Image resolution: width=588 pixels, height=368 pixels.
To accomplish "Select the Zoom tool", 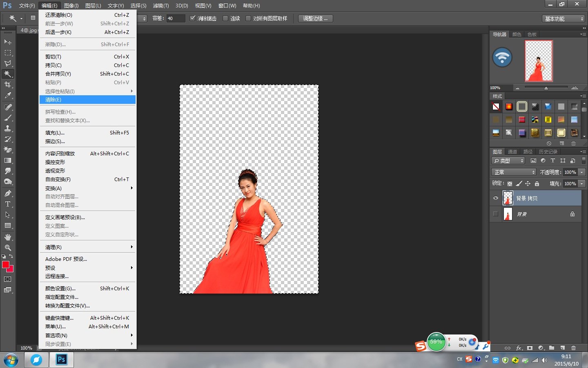I will click(8, 248).
